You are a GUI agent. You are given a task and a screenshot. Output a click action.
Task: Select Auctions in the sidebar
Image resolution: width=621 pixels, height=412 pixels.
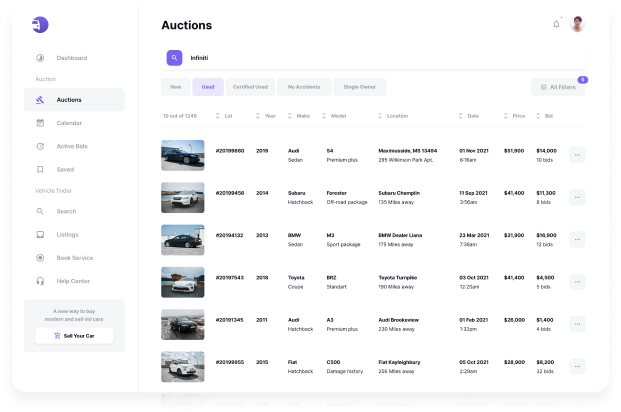click(x=74, y=100)
